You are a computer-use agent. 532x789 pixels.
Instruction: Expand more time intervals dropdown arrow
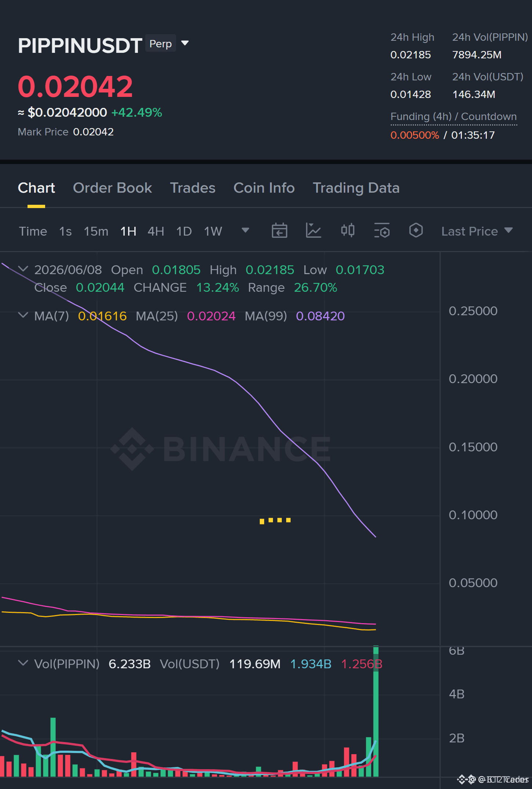(245, 230)
